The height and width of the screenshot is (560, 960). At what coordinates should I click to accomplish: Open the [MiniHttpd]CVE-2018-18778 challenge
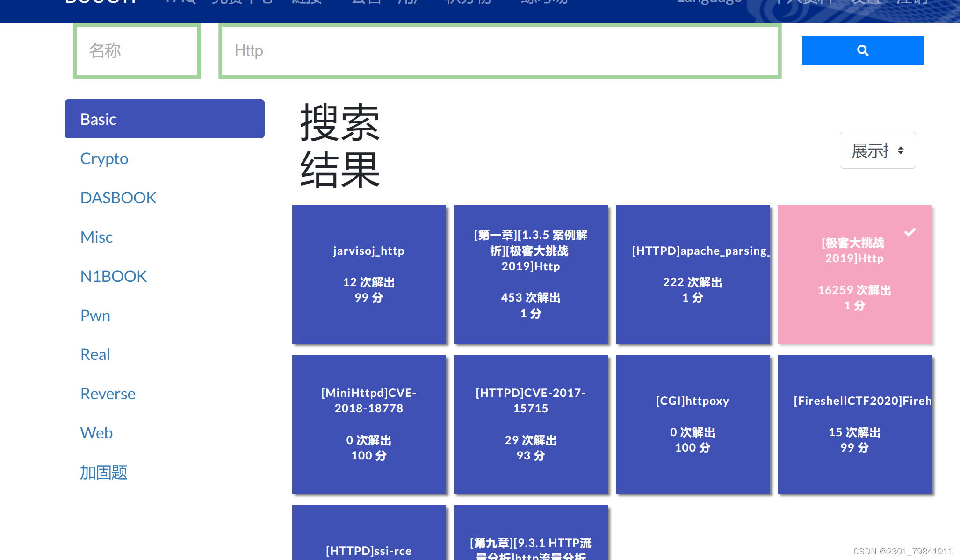tap(368, 424)
